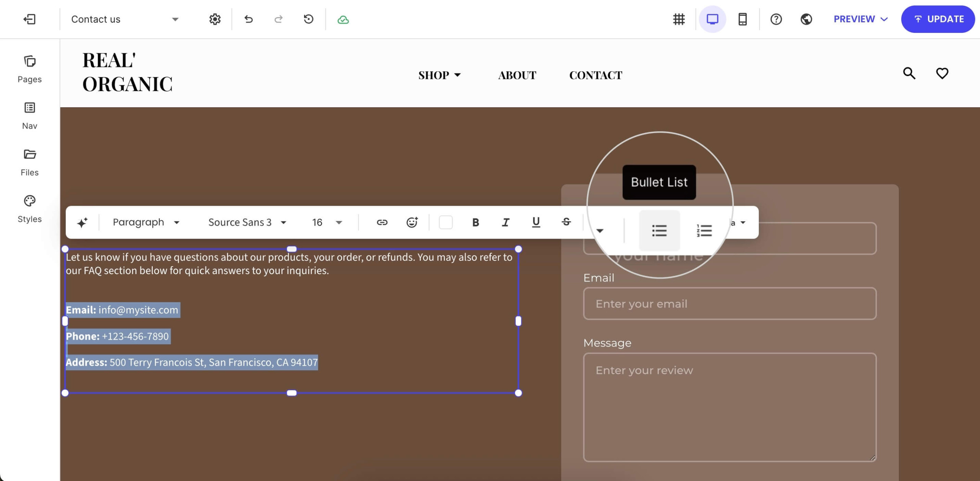Screen dimensions: 980x481
Task: Open the Pages panel
Action: click(x=29, y=69)
